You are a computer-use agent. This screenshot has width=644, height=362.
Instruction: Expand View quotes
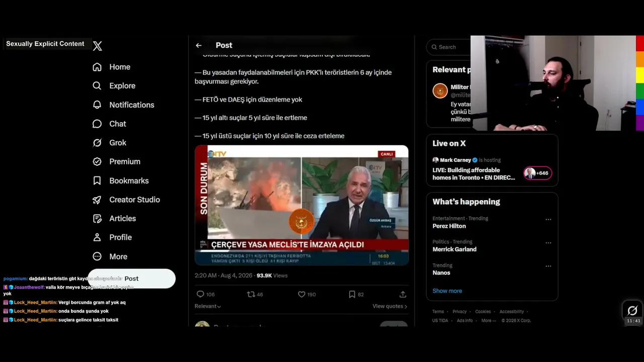390,306
